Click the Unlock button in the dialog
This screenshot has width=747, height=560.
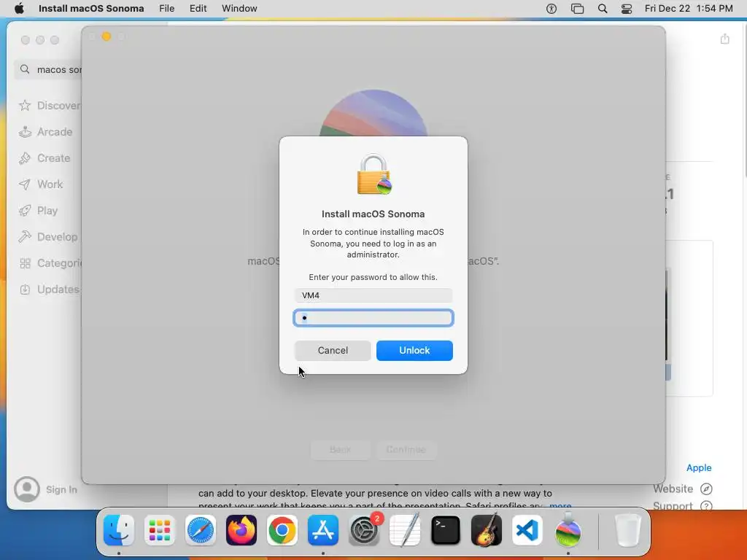(414, 351)
